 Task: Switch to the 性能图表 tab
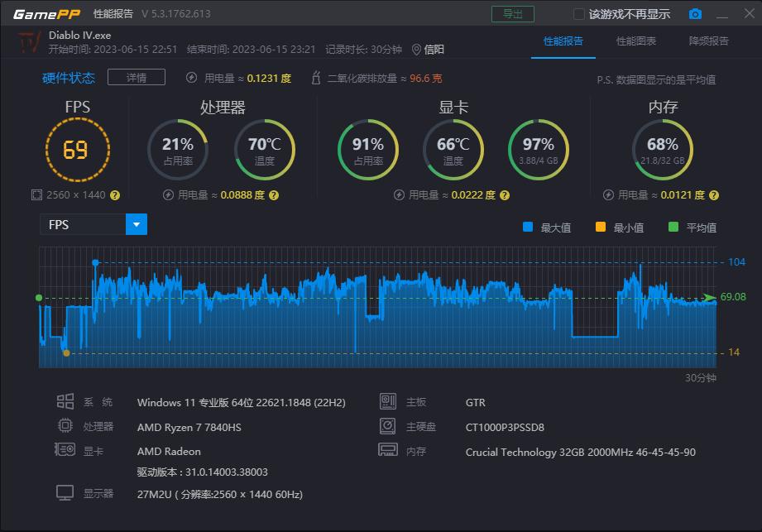pyautogui.click(x=635, y=41)
